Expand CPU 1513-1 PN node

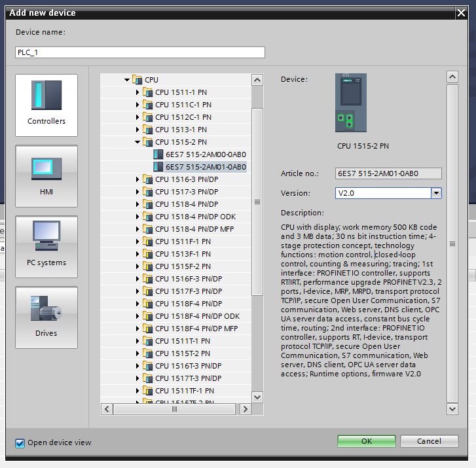[137, 130]
